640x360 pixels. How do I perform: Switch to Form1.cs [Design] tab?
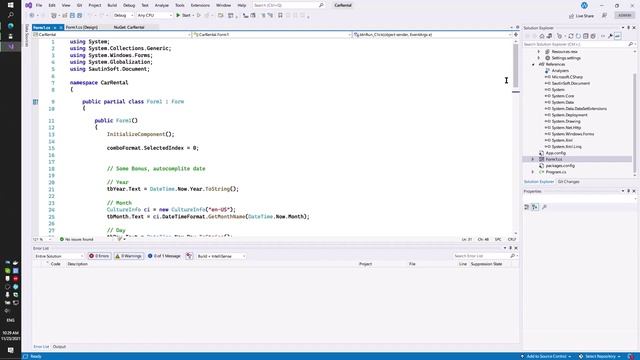point(82,27)
